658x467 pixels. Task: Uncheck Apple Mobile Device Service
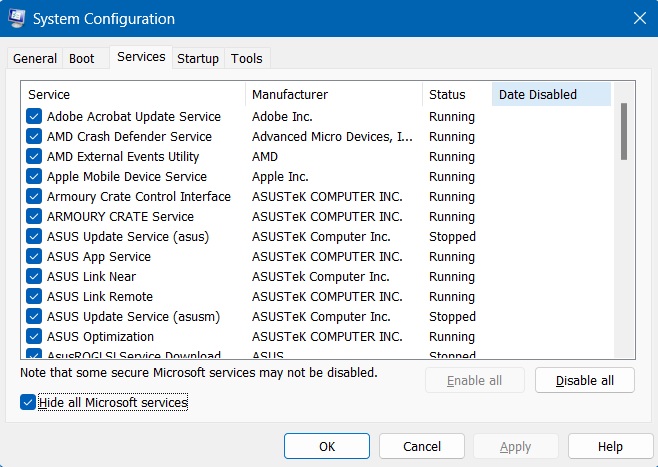(x=34, y=177)
